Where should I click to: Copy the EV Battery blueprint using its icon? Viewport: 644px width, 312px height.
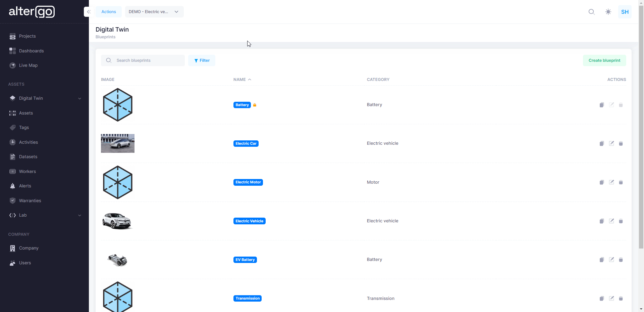(601, 260)
